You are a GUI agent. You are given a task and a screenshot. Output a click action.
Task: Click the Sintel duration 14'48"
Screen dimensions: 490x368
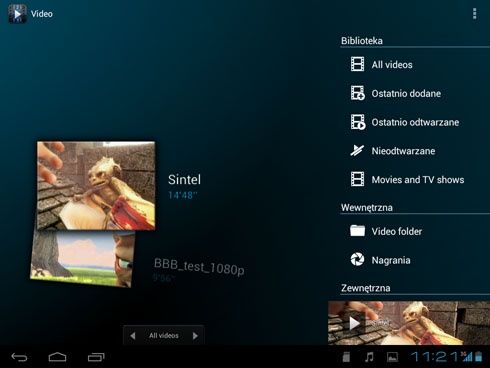[182, 195]
